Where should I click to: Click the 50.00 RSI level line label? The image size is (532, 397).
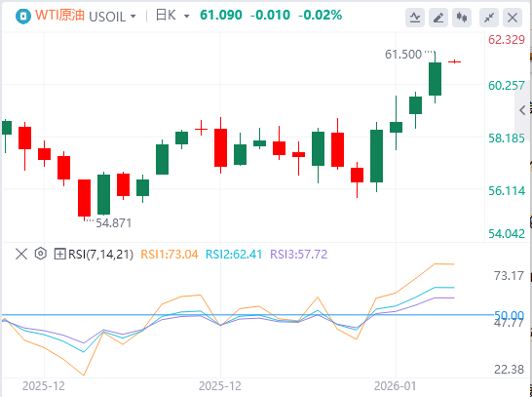tap(509, 315)
